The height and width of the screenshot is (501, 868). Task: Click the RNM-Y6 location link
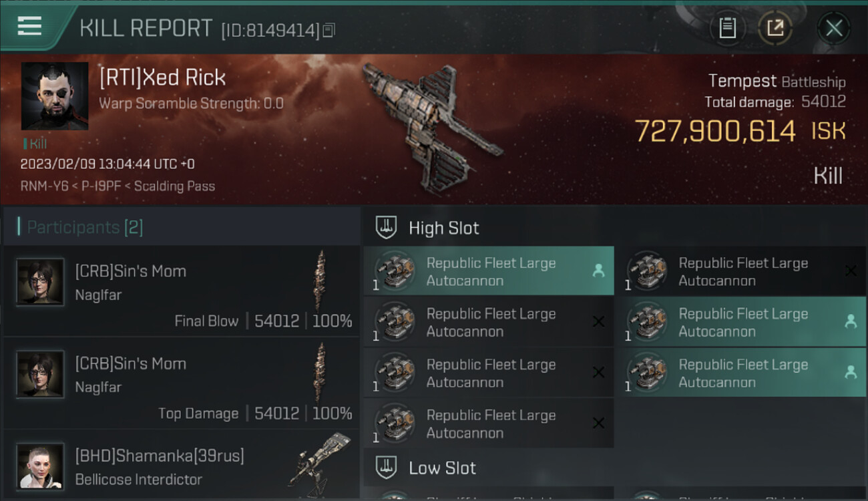click(x=44, y=186)
